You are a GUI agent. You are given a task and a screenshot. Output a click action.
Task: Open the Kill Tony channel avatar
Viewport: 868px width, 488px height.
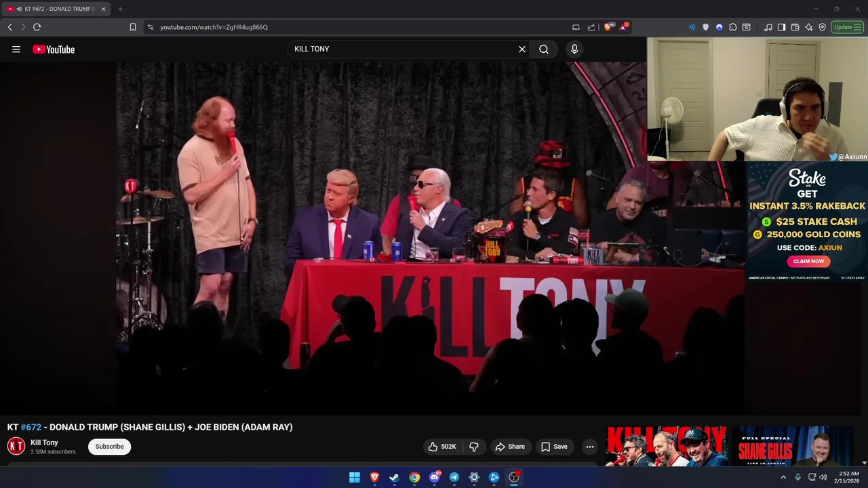click(x=16, y=446)
